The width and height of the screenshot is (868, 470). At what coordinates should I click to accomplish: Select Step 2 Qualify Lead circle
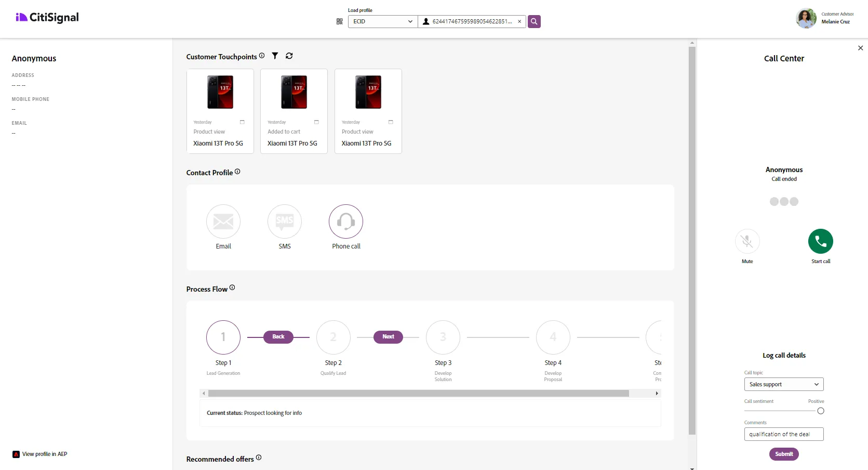click(x=333, y=337)
